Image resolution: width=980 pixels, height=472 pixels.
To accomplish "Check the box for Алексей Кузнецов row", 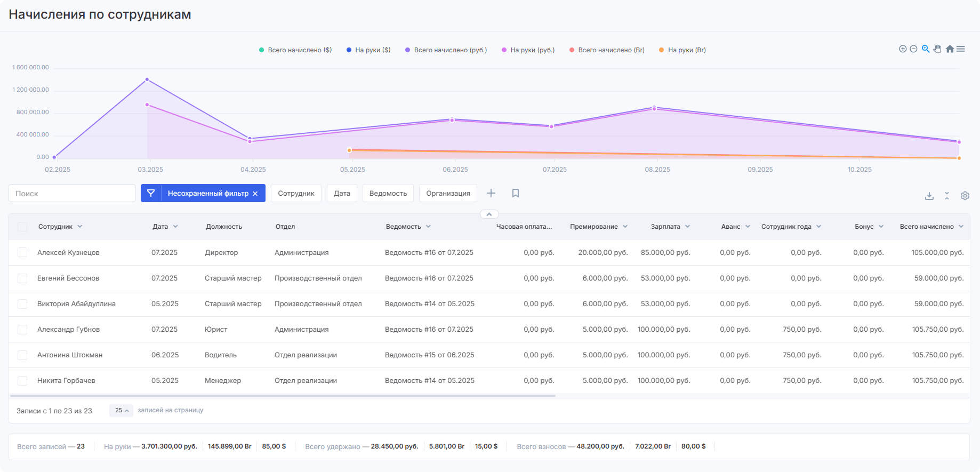I will point(22,252).
